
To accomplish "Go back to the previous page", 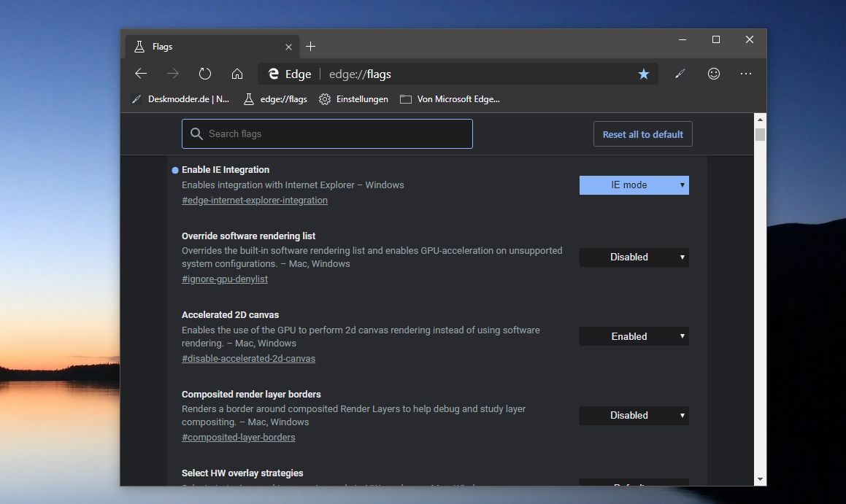I will pyautogui.click(x=141, y=74).
